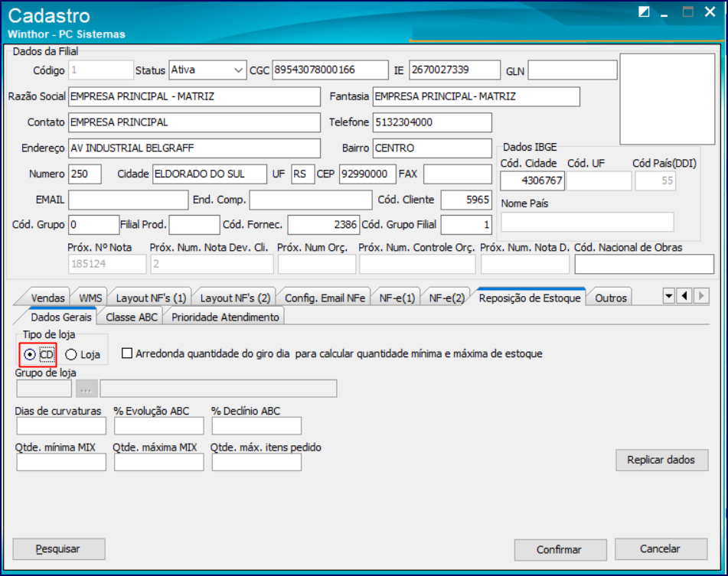Click the empty logo image box
728x576 pixels.
(668, 99)
